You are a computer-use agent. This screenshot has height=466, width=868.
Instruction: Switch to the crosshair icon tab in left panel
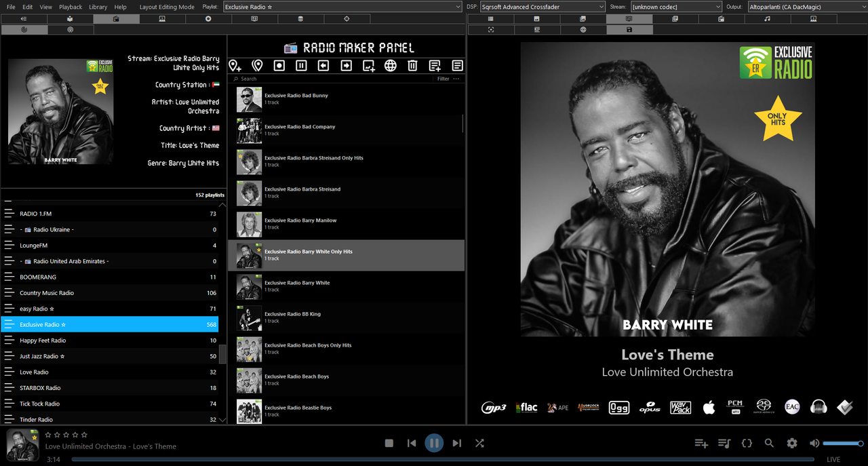pos(347,19)
